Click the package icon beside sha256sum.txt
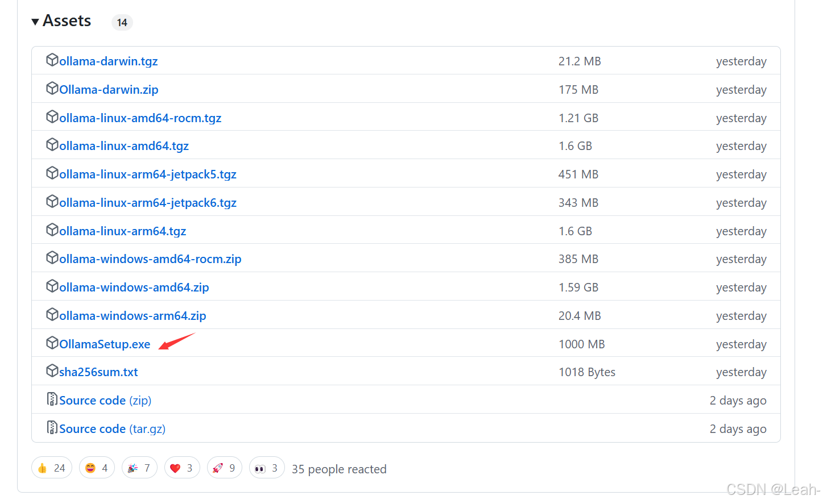The width and height of the screenshot is (823, 504). point(52,370)
